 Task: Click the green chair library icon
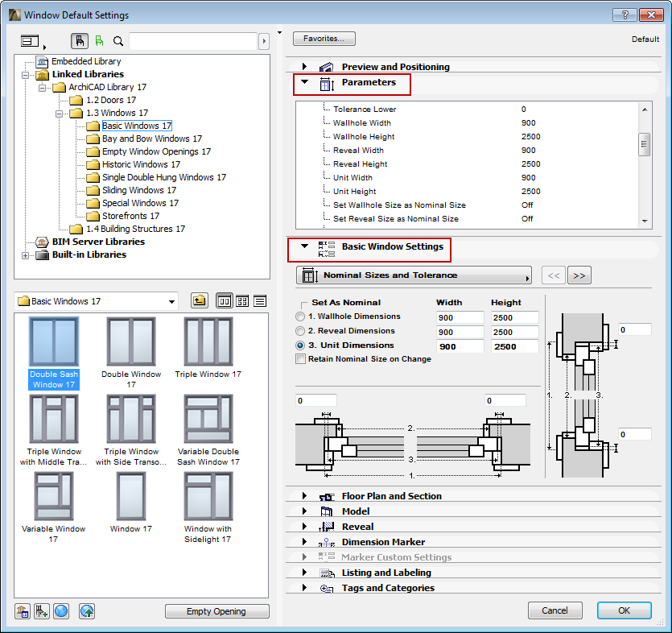(x=99, y=41)
